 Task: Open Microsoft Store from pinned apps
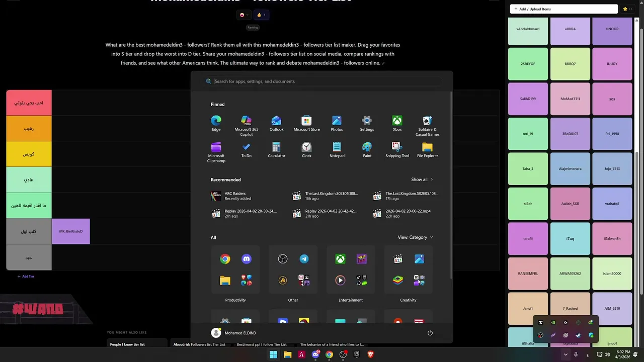click(306, 124)
